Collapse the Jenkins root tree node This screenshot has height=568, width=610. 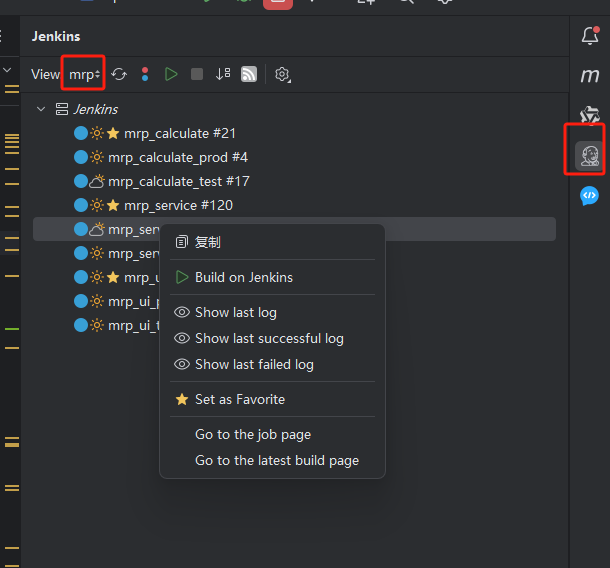[40, 109]
